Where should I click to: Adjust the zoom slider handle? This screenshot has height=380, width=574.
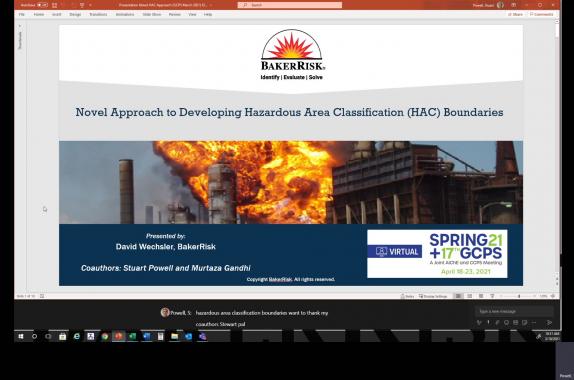519,296
